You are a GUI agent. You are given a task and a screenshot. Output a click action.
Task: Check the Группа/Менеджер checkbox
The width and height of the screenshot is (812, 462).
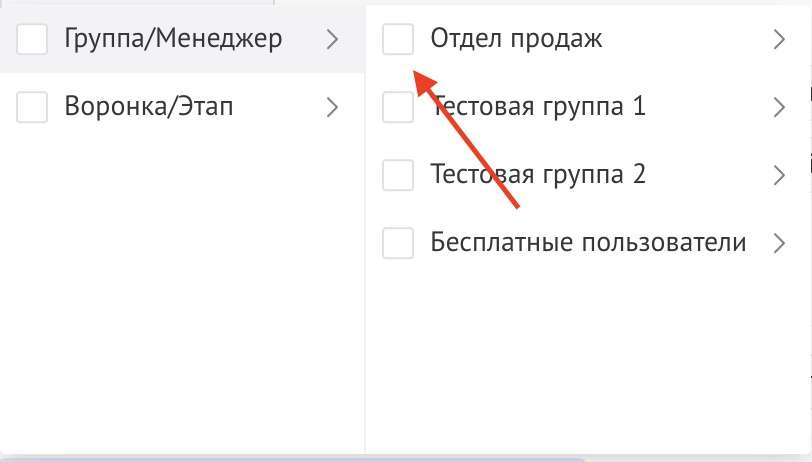tap(32, 39)
